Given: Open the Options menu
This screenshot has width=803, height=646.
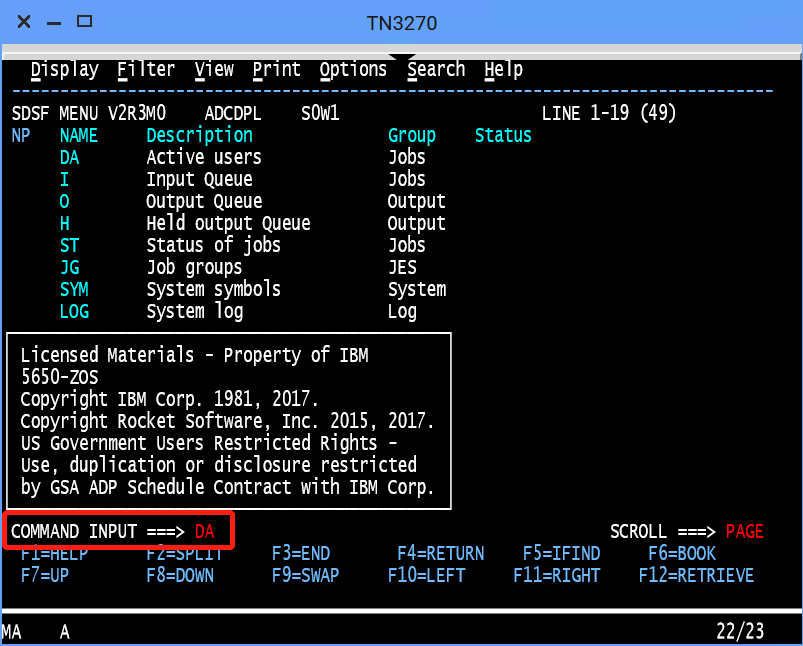Looking at the screenshot, I should coord(353,70).
